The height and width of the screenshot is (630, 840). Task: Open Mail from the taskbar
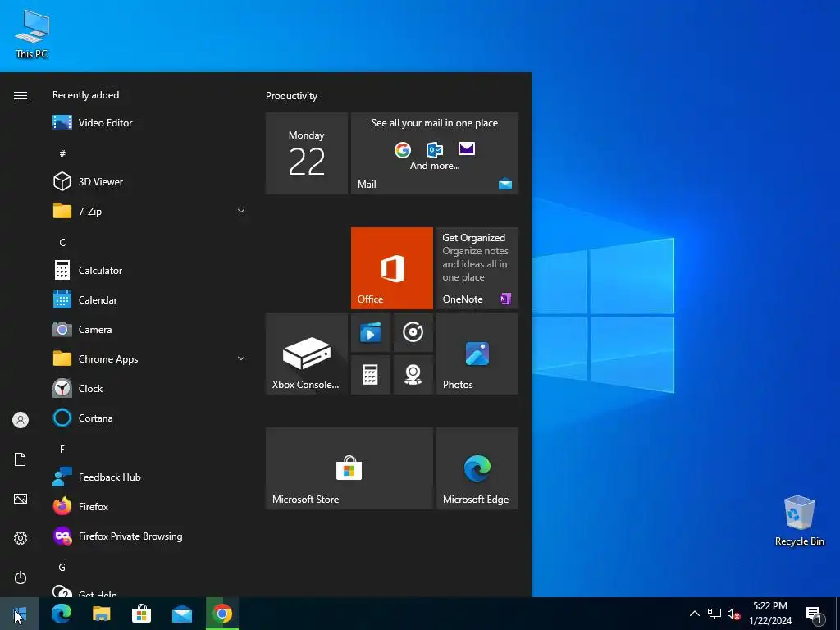[x=181, y=614]
